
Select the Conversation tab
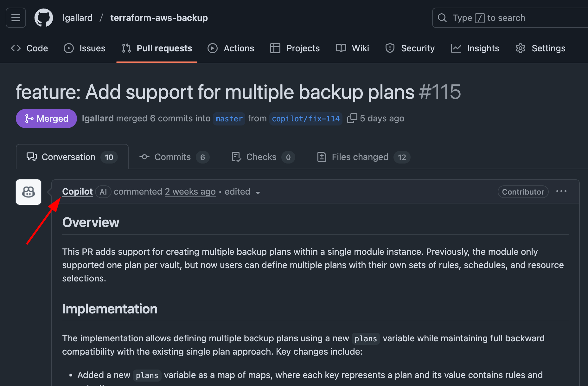coord(72,157)
